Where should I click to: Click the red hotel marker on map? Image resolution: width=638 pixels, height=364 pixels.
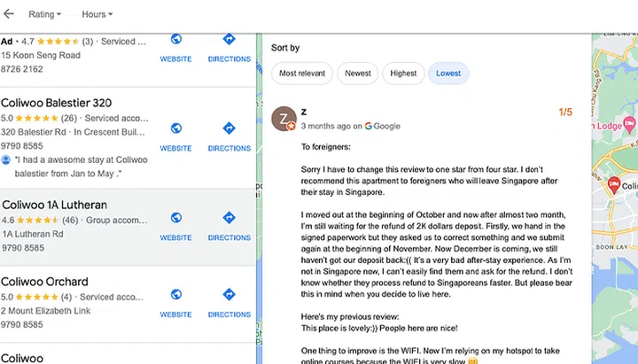613,186
